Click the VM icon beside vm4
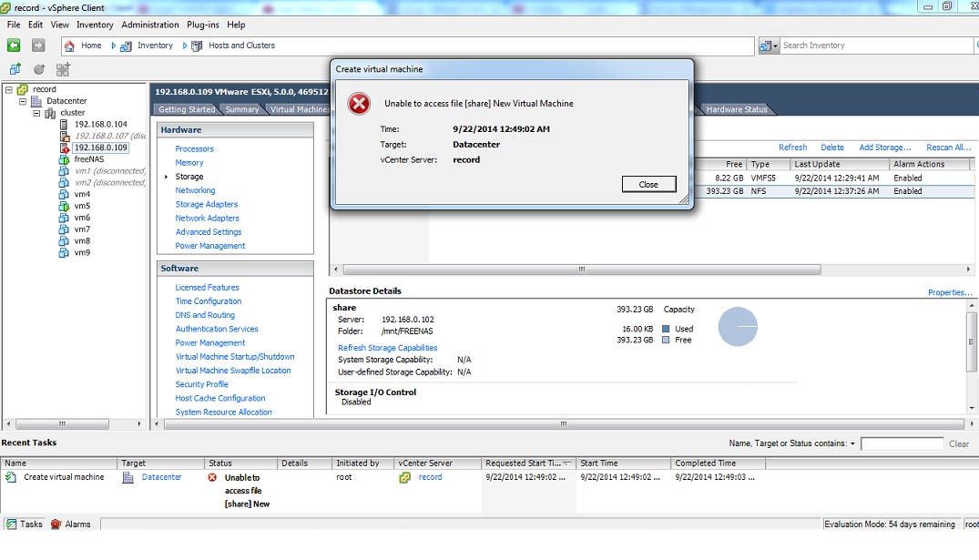The image size is (979, 560). tap(64, 194)
